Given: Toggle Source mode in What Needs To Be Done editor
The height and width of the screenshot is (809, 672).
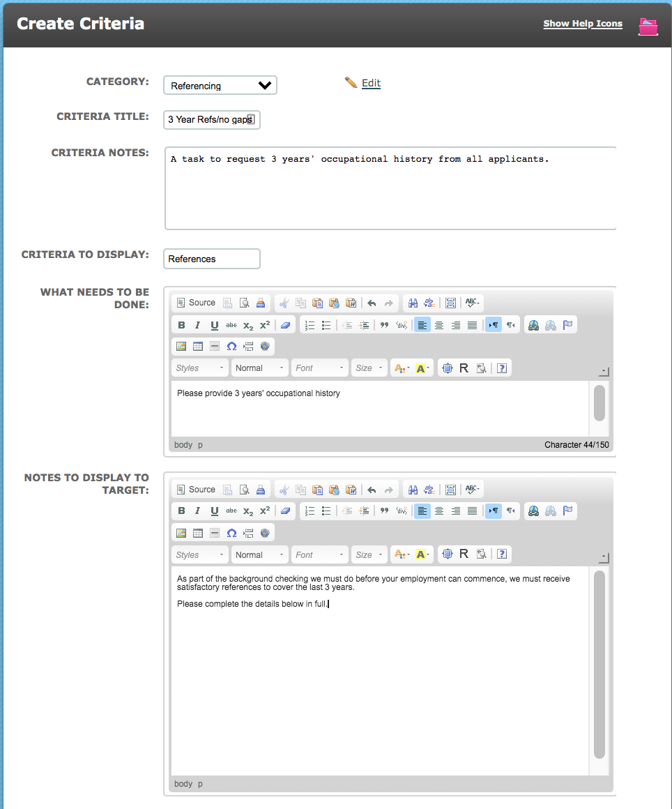Looking at the screenshot, I should (196, 303).
